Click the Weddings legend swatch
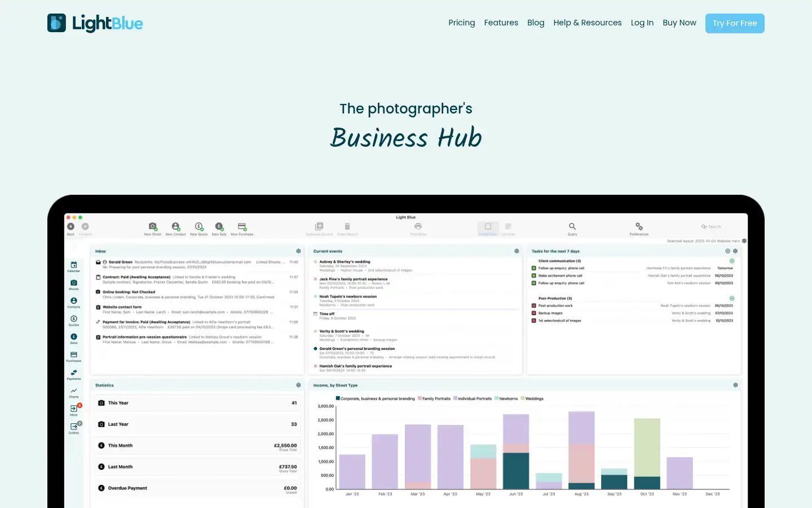 pyautogui.click(x=523, y=398)
